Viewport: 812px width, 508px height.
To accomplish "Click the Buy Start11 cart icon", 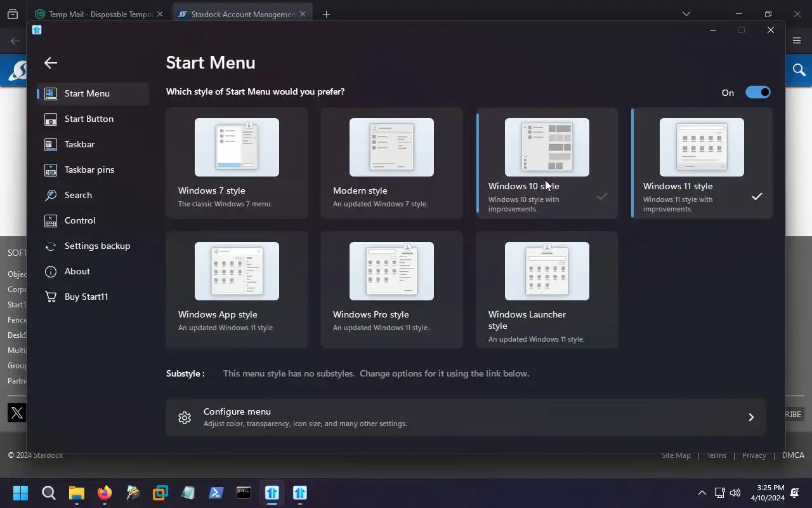I will click(51, 297).
